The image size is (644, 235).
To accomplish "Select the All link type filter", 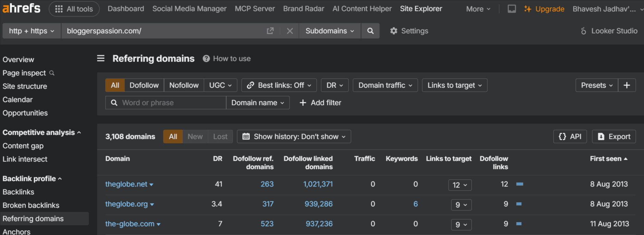I will tap(115, 85).
